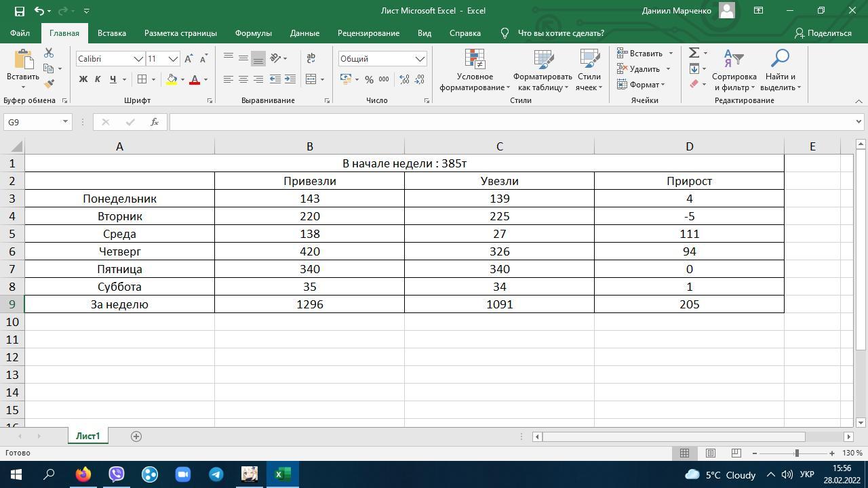Viewport: 868px width, 488px height.
Task: Click the Accounting Number Format icon
Action: click(x=346, y=79)
